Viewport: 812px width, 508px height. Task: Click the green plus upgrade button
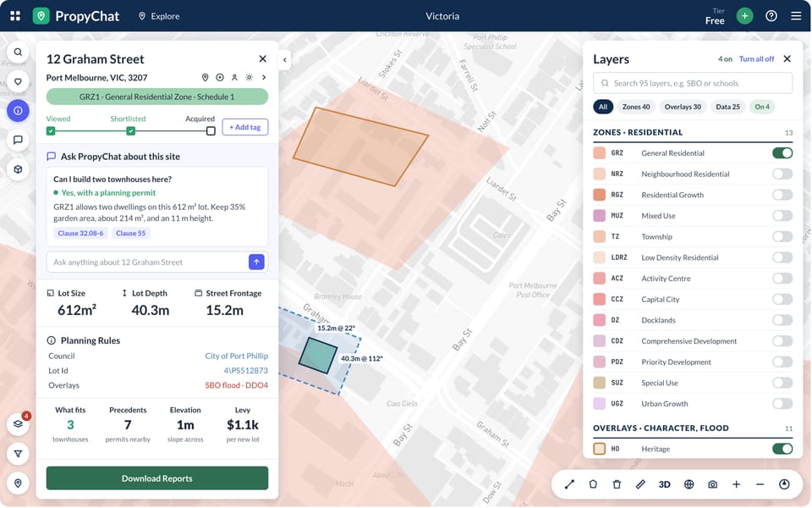click(x=744, y=16)
